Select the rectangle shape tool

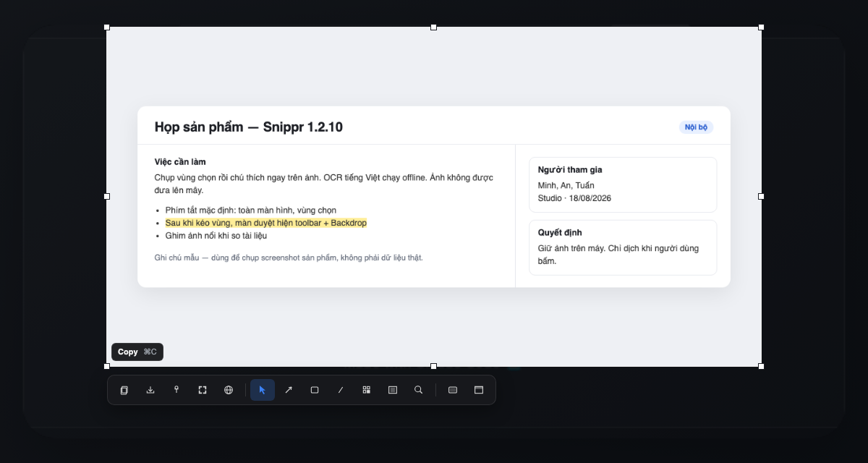[x=315, y=390]
